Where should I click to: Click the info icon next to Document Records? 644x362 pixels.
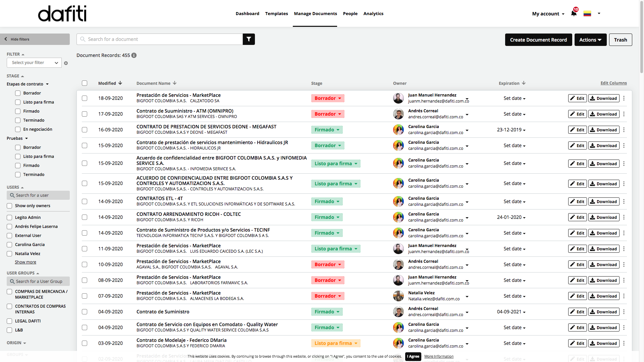134,55
